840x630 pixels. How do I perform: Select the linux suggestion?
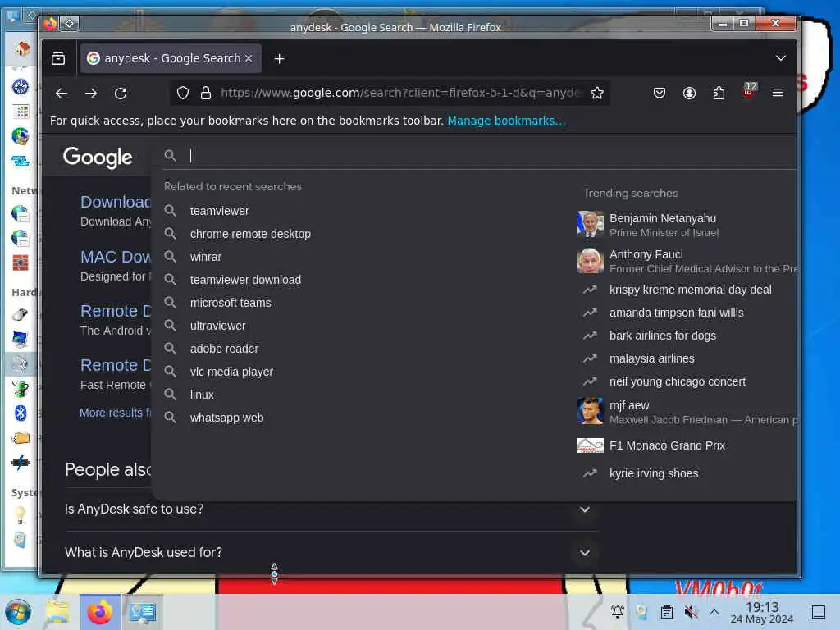[202, 395]
